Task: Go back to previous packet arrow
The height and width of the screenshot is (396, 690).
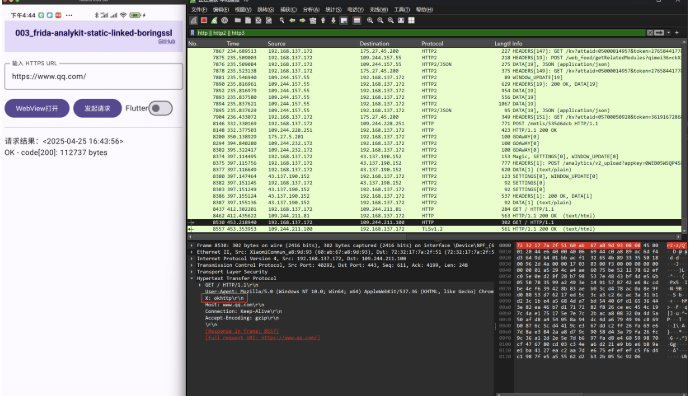Action: point(292,20)
